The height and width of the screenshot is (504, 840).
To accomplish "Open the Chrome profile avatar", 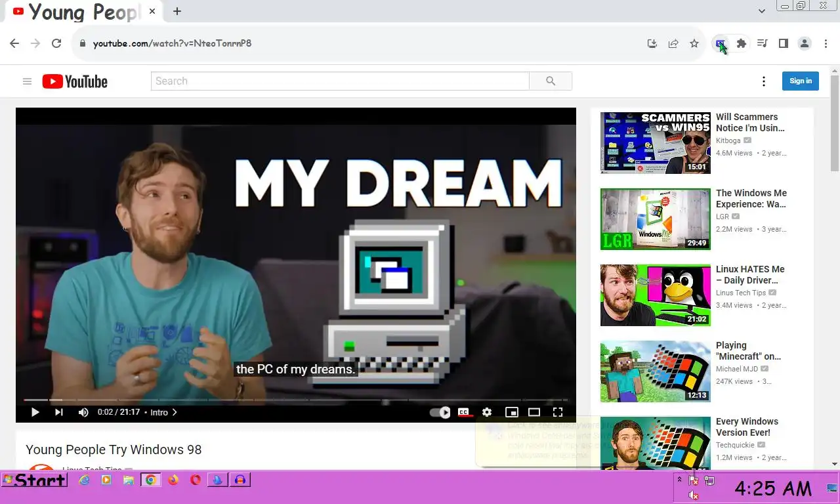I will [x=805, y=43].
